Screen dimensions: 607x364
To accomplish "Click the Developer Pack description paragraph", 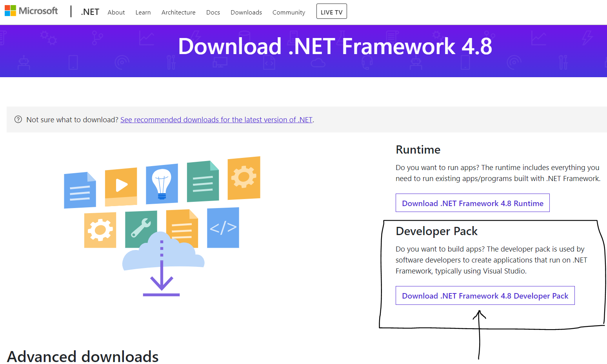I will (491, 260).
